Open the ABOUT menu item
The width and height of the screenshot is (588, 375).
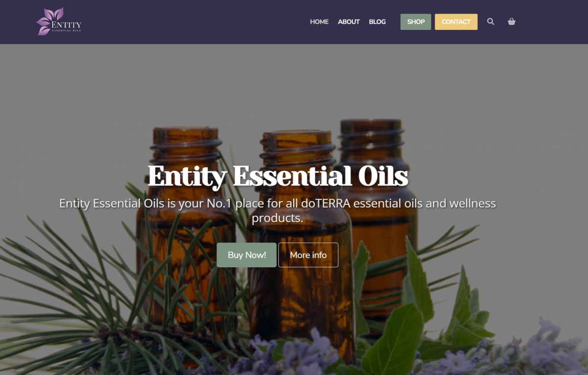(349, 22)
